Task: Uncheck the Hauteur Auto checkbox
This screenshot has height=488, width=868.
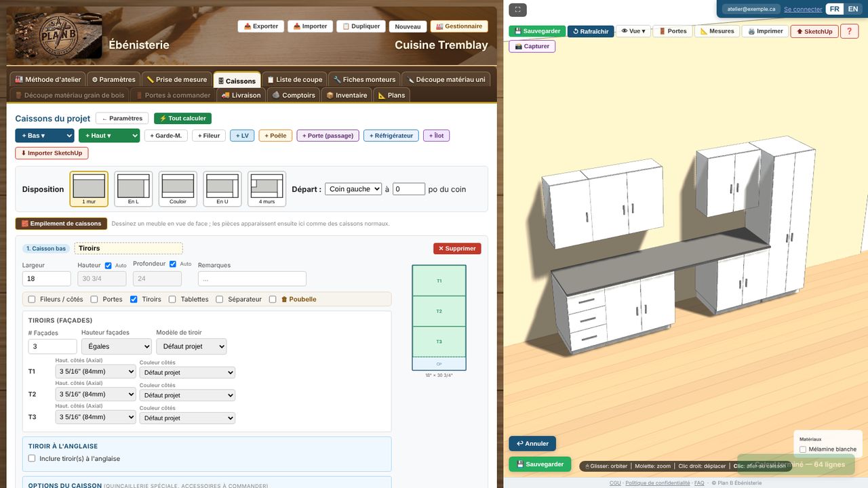Action: click(x=108, y=265)
